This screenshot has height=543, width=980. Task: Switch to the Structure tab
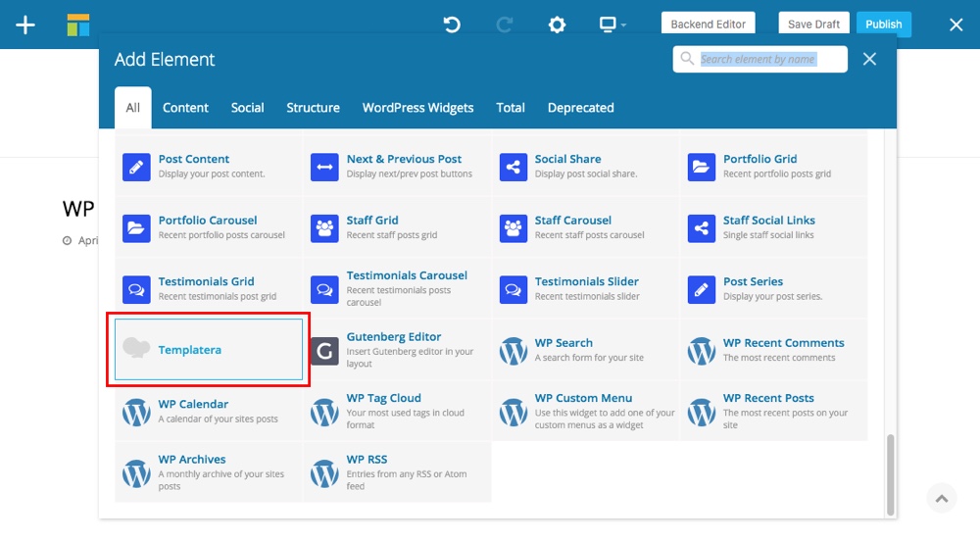(x=314, y=108)
